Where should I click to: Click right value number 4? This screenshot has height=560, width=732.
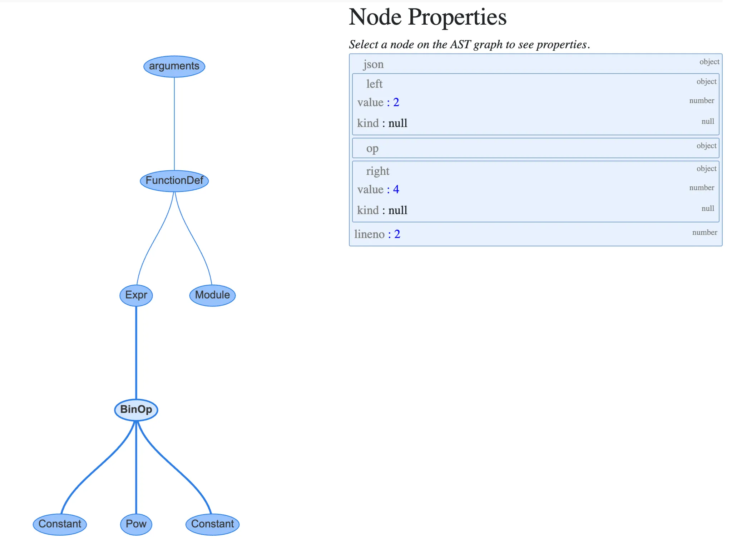pyautogui.click(x=396, y=189)
